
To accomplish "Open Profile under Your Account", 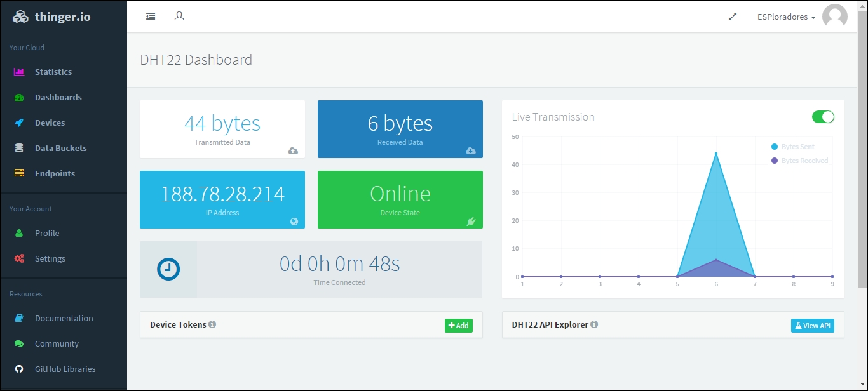I will (x=47, y=233).
